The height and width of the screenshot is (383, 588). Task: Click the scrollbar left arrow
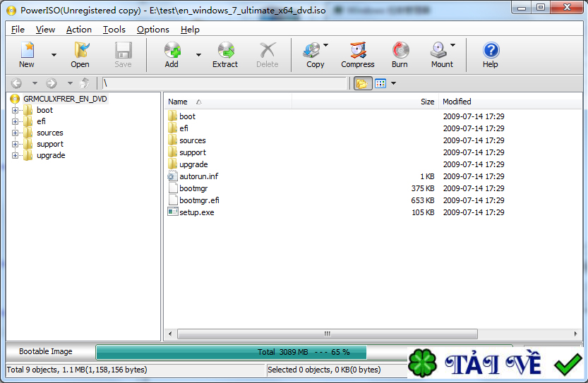[170, 334]
